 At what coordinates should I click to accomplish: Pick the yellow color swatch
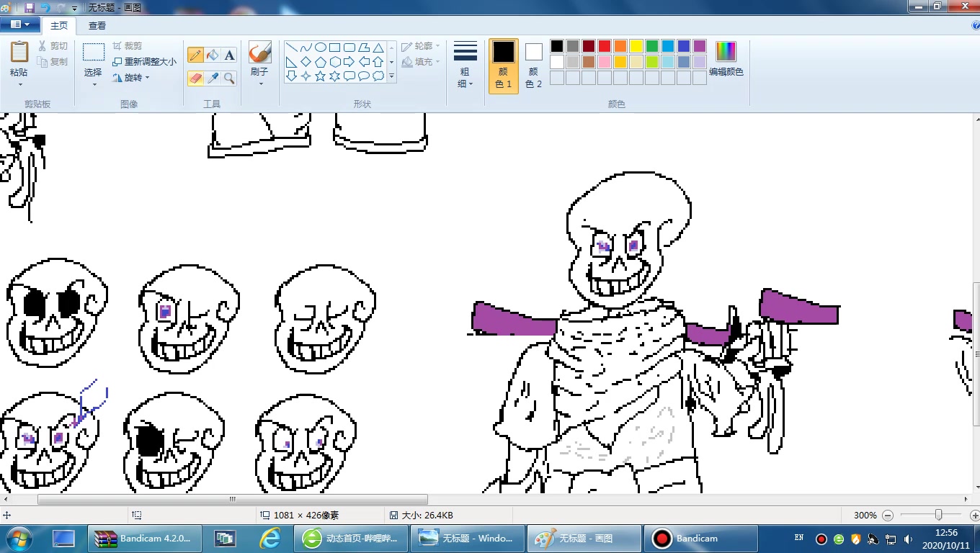pos(636,46)
